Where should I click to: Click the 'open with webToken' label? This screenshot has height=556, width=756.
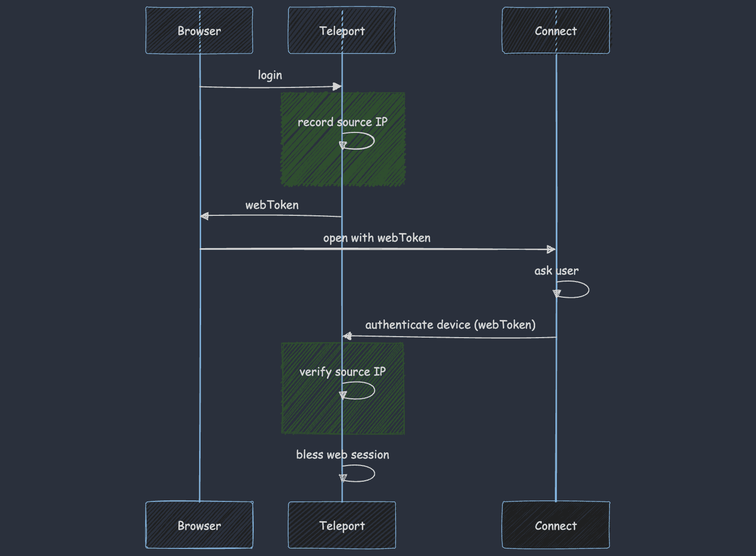(x=377, y=238)
